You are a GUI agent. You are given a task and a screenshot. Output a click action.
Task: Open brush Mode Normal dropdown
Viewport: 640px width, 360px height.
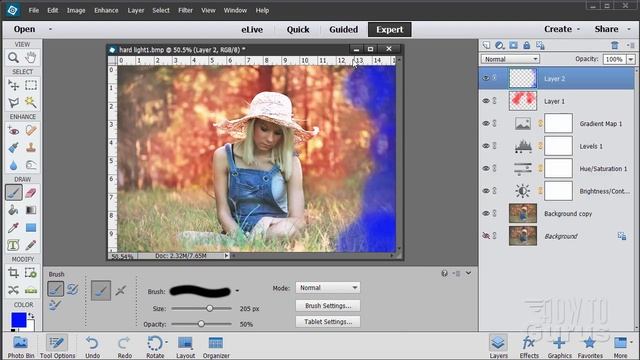[328, 288]
